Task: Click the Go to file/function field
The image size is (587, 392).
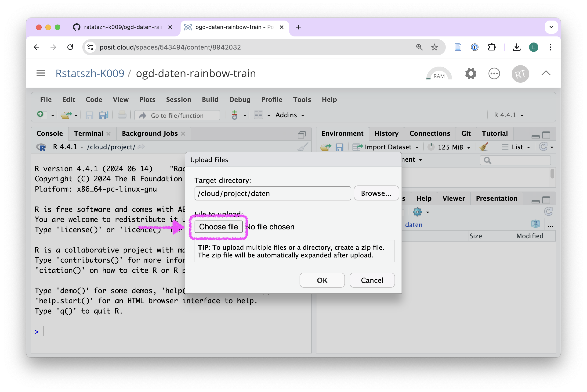Action: (177, 115)
